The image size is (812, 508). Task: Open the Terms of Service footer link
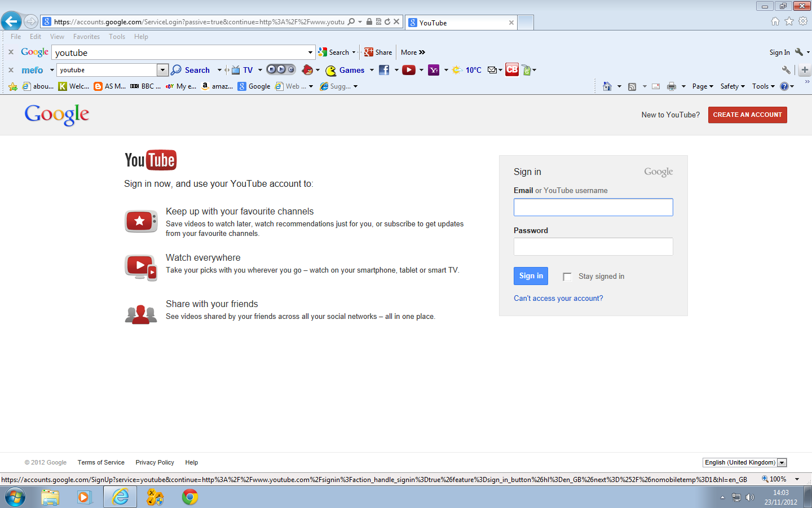[x=101, y=462]
